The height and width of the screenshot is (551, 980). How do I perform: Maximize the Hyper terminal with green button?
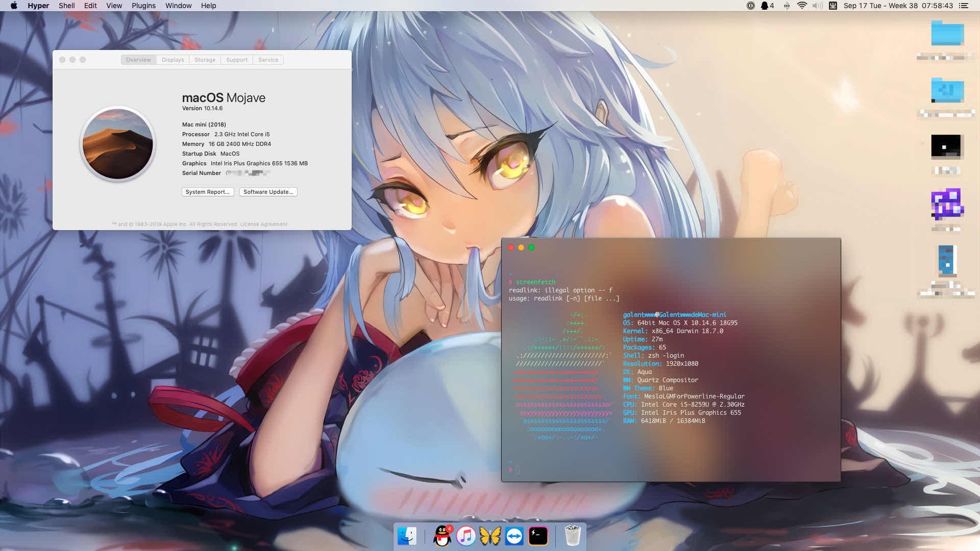531,247
